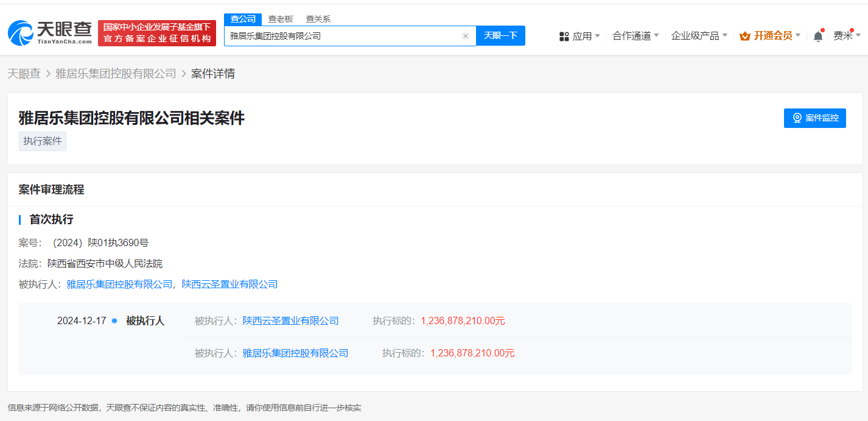The image size is (868, 421).
Task: Click the bold 被执行人 timeline label
Action: click(x=145, y=320)
